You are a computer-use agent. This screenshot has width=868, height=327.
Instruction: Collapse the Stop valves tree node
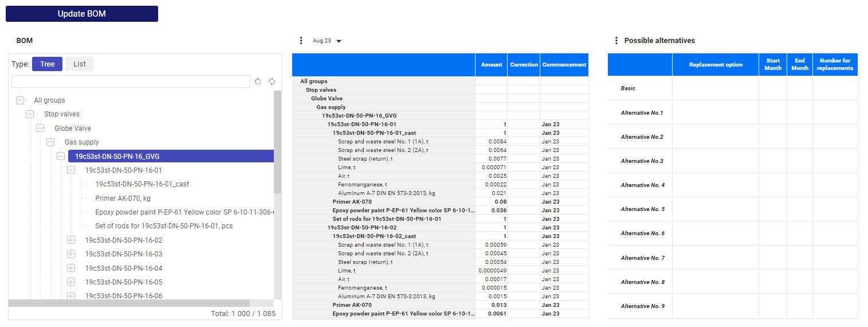[30, 114]
